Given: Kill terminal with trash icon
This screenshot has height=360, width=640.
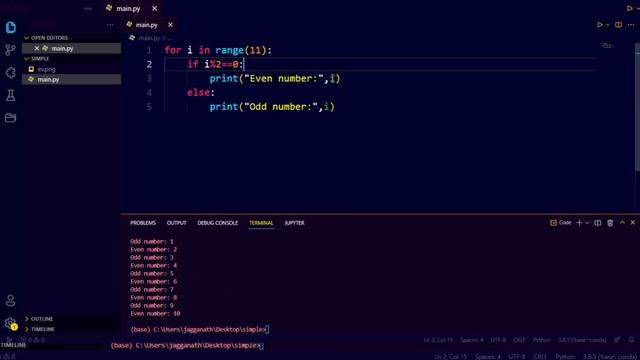Looking at the screenshot, I should (x=610, y=223).
